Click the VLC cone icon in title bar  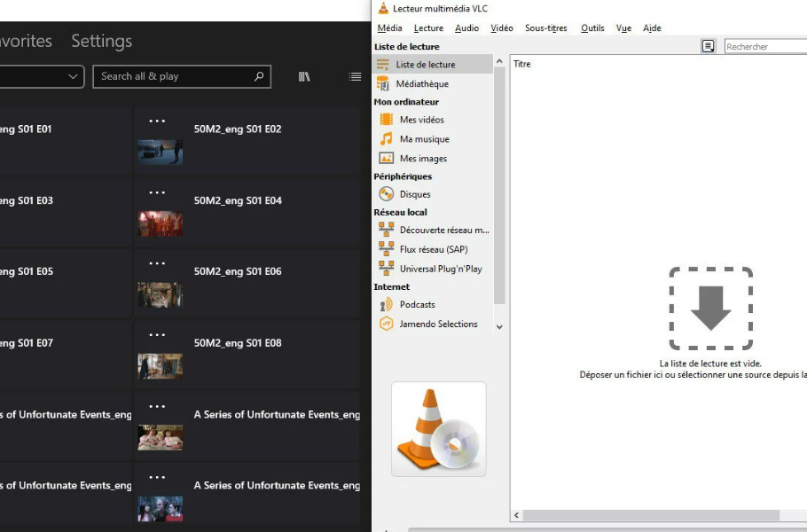point(383,8)
